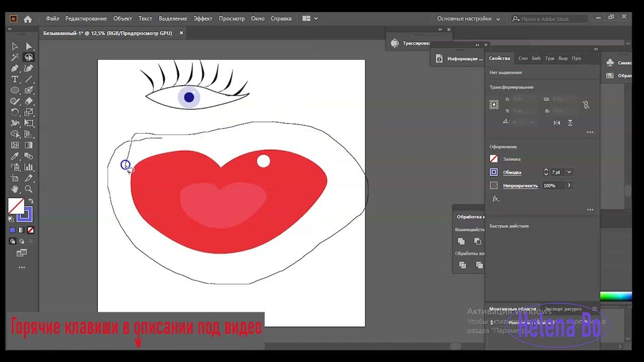This screenshot has width=644, height=362.
Task: Reset to default fill and stroke
Action: tap(11, 219)
